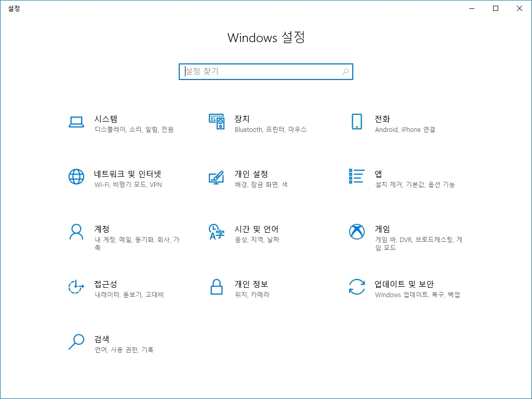Screen dimensions: 532x399
Task: Open the 시스템 laptop icon
Action: point(76,122)
